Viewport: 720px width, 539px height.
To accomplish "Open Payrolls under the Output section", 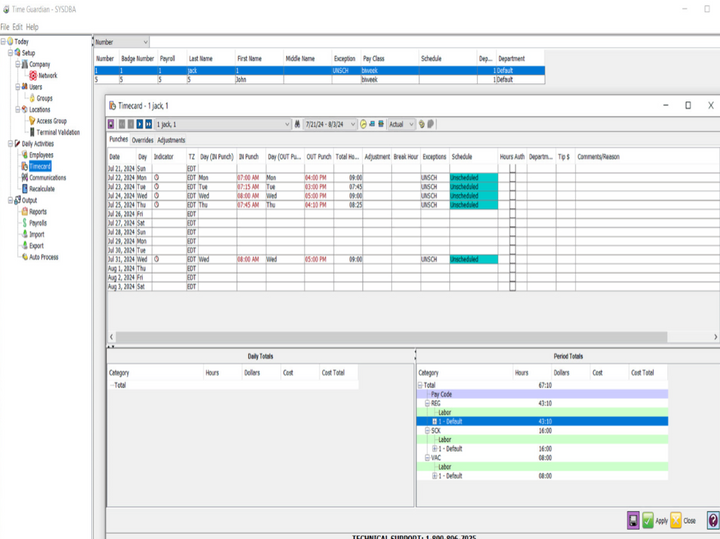I will pos(37,223).
